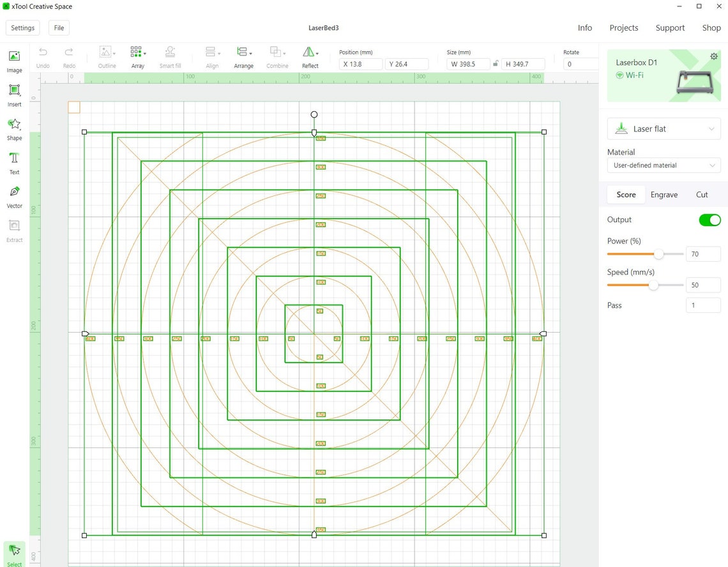Screen dimensions: 728x567
Task: Click the Projects link
Action: (x=623, y=27)
